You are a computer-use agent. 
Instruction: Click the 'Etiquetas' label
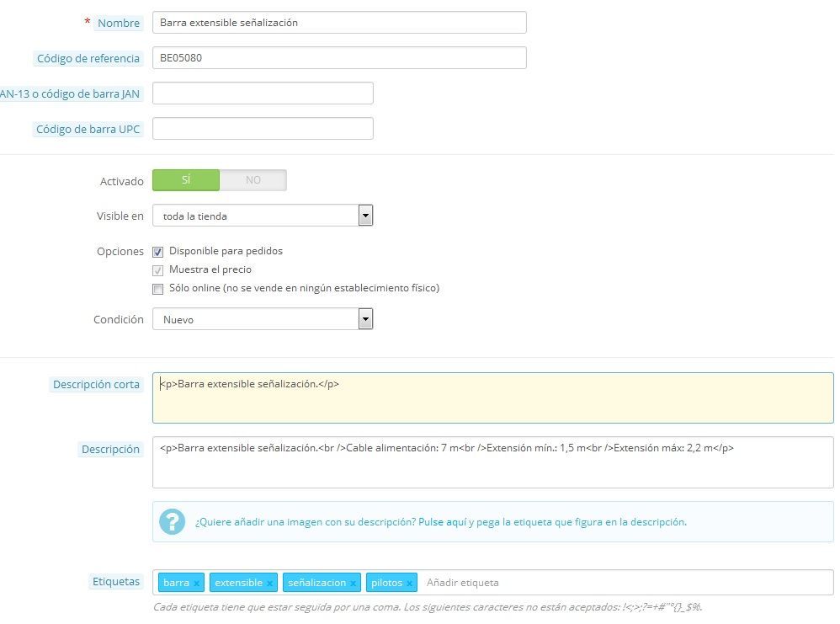[115, 582]
